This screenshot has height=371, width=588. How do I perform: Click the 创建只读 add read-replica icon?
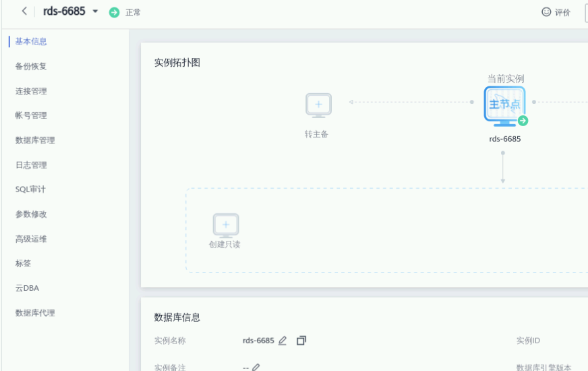tap(226, 225)
